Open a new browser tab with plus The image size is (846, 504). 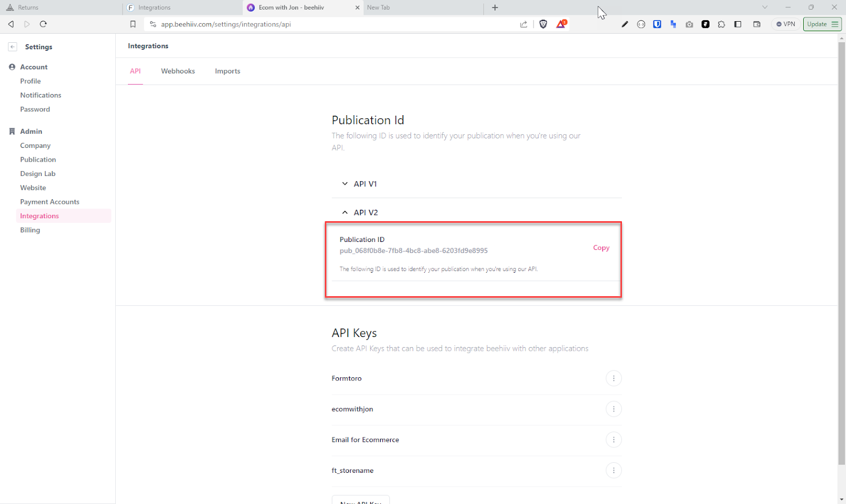[495, 7]
